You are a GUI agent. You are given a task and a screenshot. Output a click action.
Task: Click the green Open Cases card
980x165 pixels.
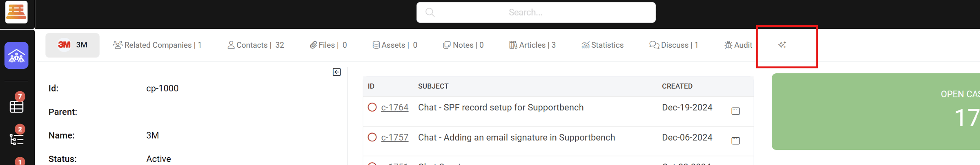pyautogui.click(x=875, y=111)
